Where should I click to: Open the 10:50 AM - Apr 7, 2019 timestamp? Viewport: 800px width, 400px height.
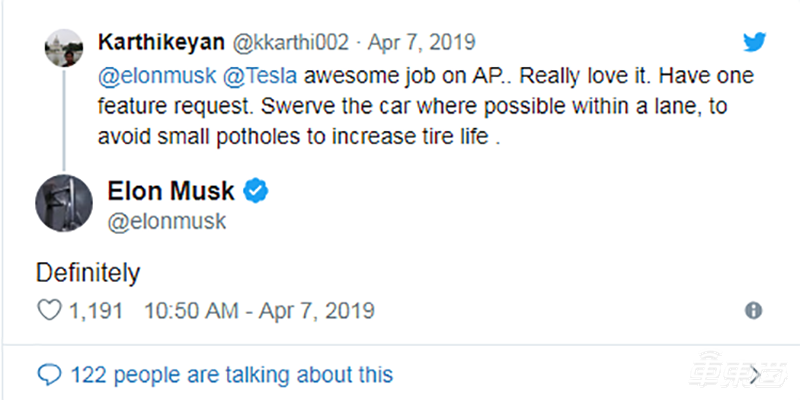(260, 311)
